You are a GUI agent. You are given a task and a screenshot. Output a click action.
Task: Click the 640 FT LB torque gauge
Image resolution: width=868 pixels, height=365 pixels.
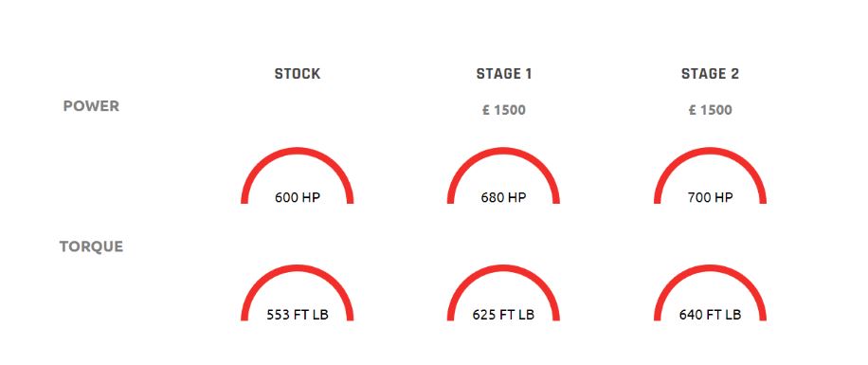click(x=711, y=293)
